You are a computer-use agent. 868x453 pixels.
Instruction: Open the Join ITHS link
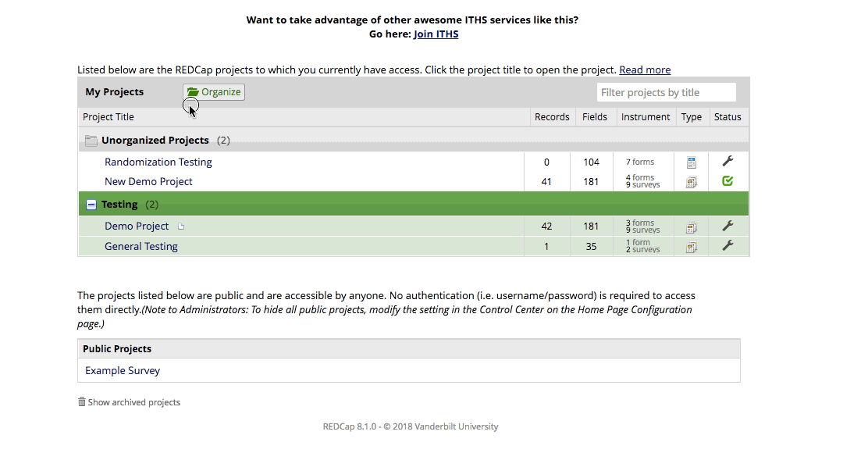pyautogui.click(x=436, y=34)
